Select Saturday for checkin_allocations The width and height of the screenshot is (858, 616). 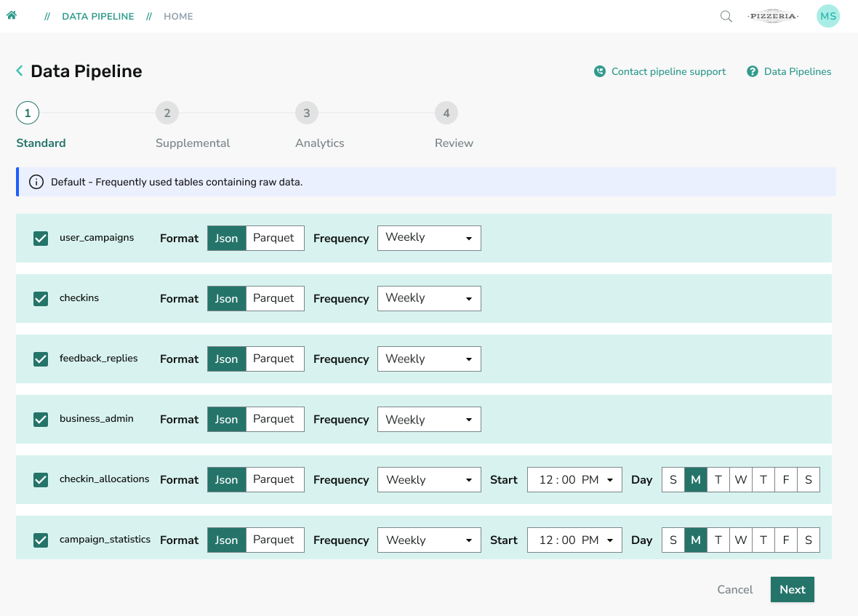click(x=809, y=480)
